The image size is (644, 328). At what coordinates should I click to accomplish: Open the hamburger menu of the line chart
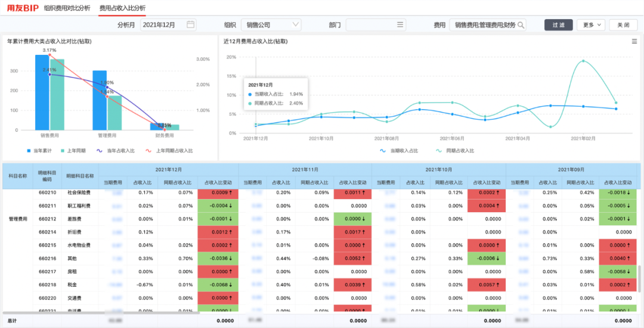pyautogui.click(x=634, y=41)
